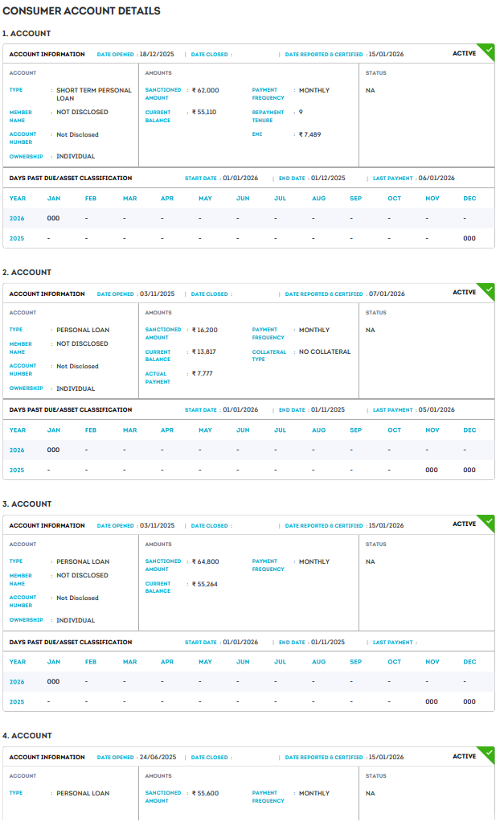
Task: Click the green checkmark badge on Account 4
Action: point(488,753)
